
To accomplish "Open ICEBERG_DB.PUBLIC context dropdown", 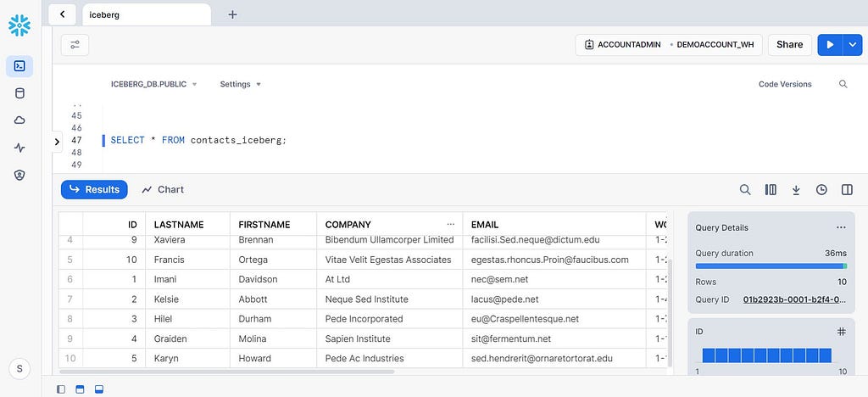I will tap(154, 84).
